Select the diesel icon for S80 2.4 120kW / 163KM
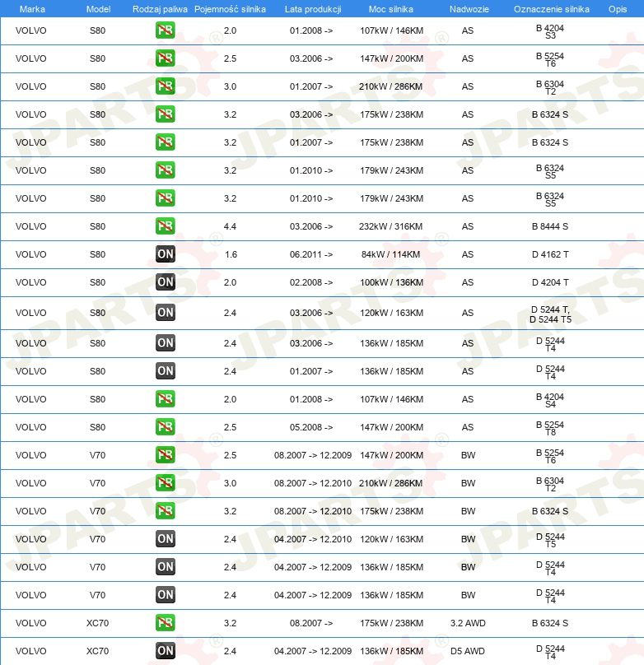Screen dimensions: 644x665 (165, 313)
